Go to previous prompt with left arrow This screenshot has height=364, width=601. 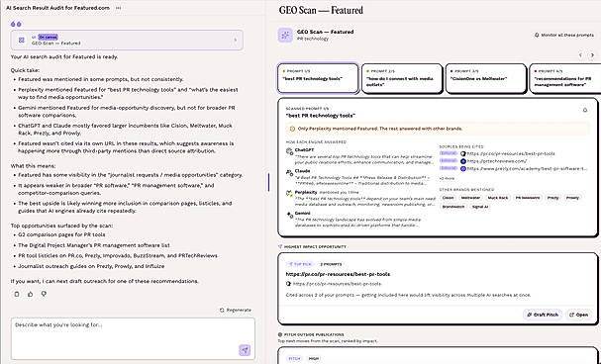coord(580,55)
